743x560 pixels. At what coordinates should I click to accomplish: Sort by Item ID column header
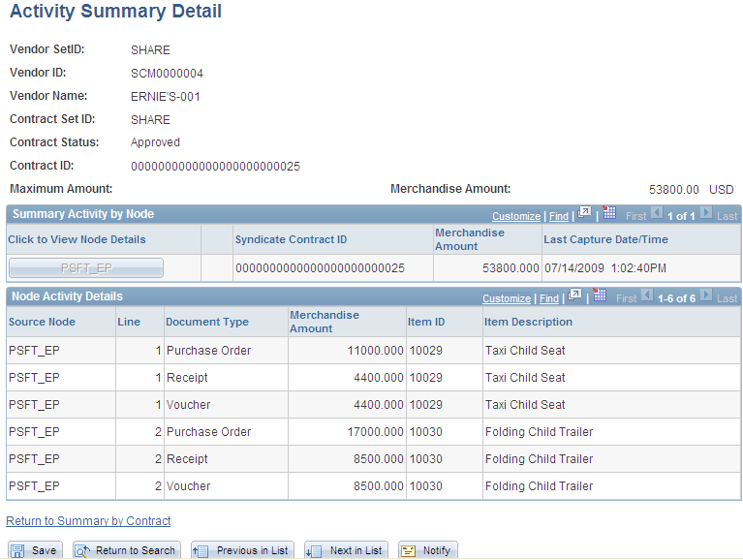click(426, 322)
